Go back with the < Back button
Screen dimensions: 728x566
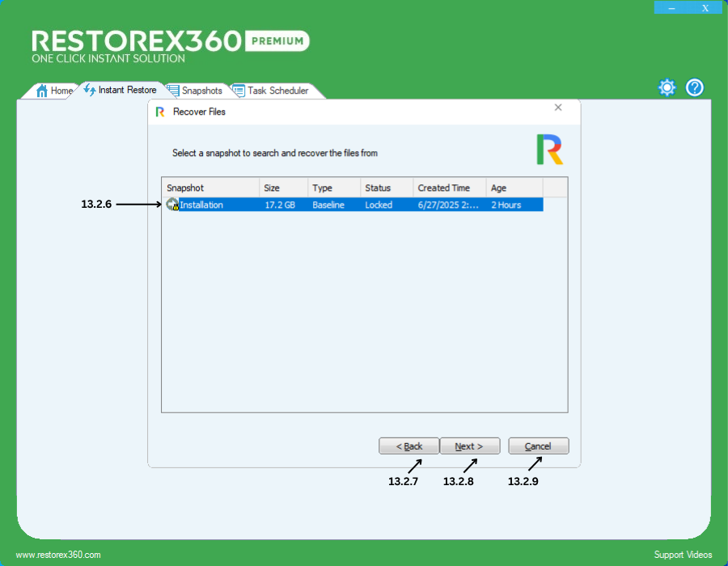tap(409, 446)
